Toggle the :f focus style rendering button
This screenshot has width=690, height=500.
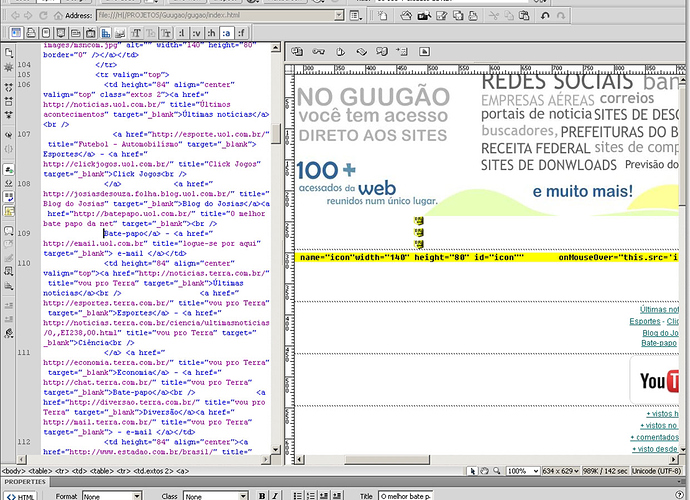pyautogui.click(x=241, y=33)
